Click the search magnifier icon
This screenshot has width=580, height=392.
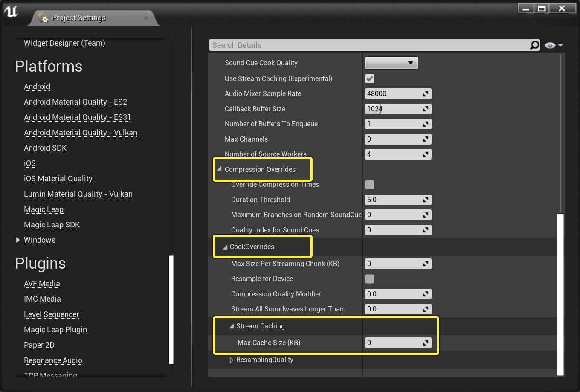coord(534,45)
